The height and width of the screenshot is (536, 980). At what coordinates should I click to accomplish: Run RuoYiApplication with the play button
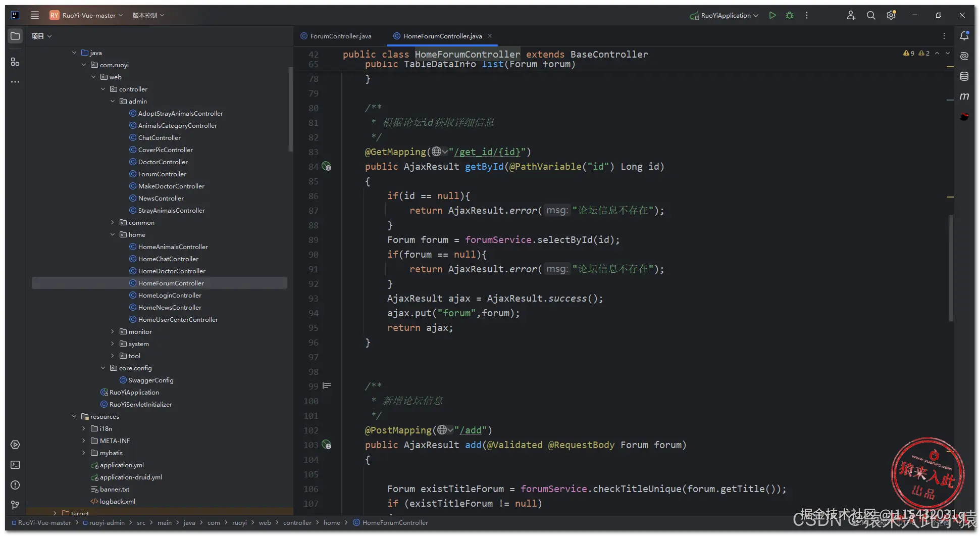coord(772,15)
